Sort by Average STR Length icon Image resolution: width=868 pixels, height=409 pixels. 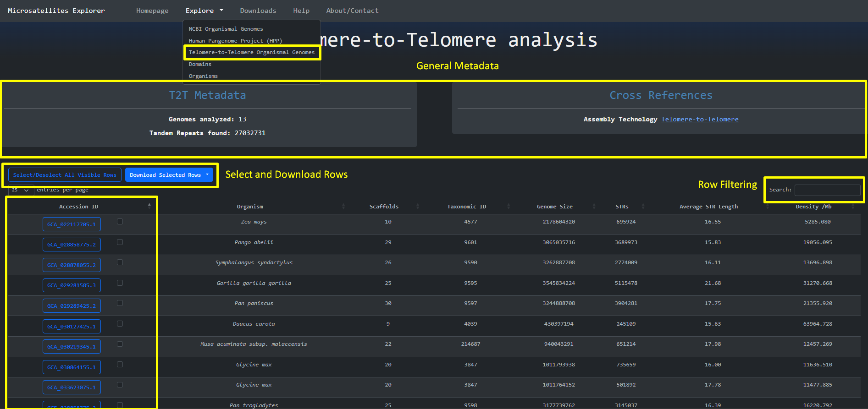(768, 207)
